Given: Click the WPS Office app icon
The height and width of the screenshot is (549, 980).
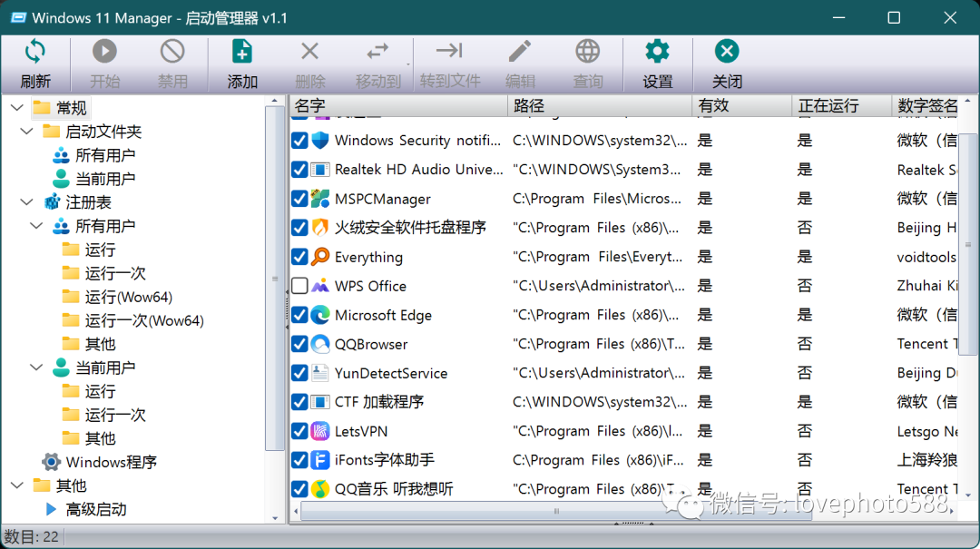Looking at the screenshot, I should click(320, 286).
